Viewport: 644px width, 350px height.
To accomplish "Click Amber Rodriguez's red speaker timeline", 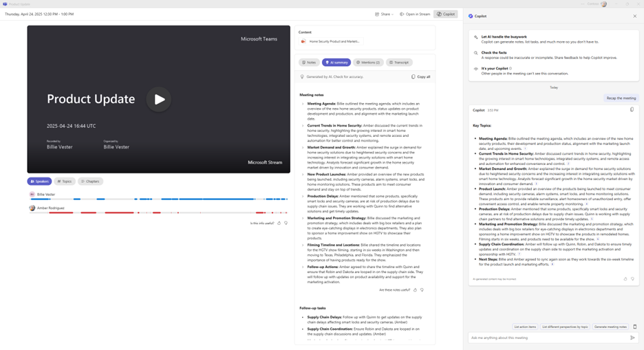I will 158,212.
